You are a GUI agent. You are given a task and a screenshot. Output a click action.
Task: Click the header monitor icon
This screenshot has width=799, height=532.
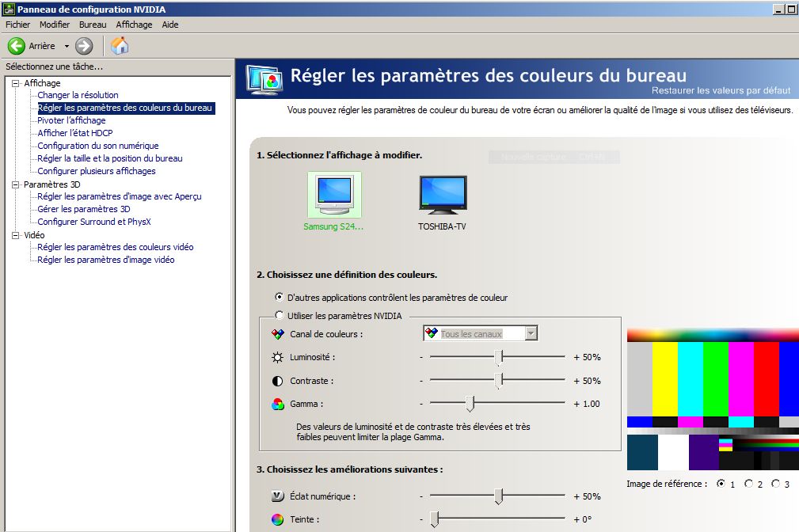(x=264, y=80)
